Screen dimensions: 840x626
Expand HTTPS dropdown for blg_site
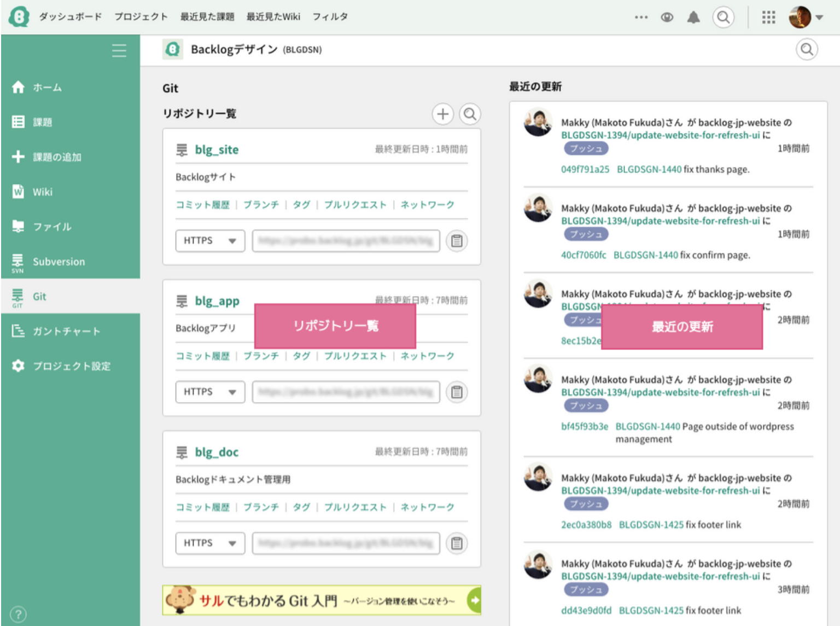(210, 241)
